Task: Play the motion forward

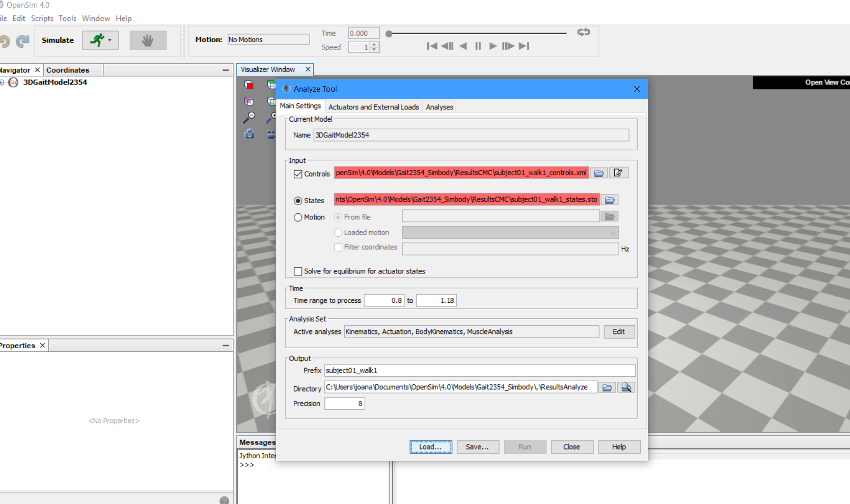Action: [492, 46]
